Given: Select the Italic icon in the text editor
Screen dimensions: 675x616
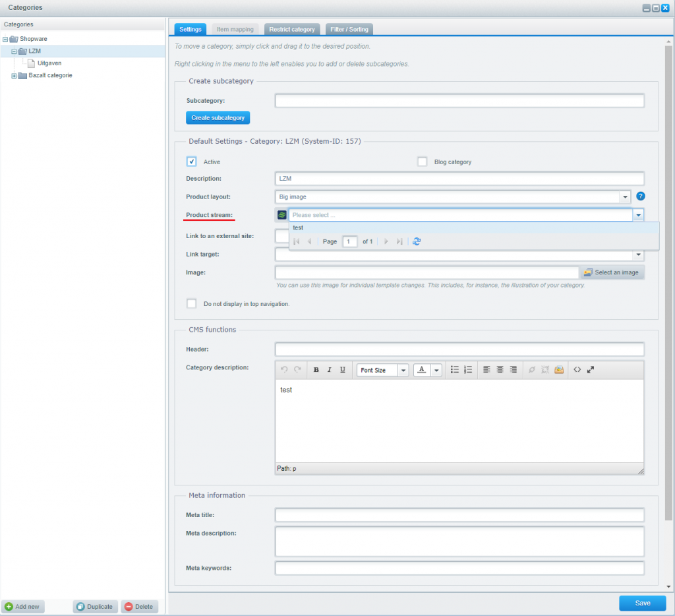Looking at the screenshot, I should click(329, 369).
